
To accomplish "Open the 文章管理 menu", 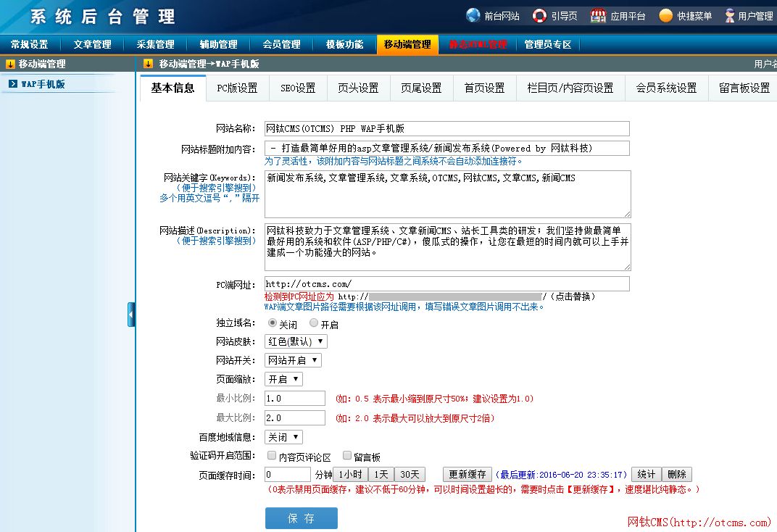I will coord(92,44).
